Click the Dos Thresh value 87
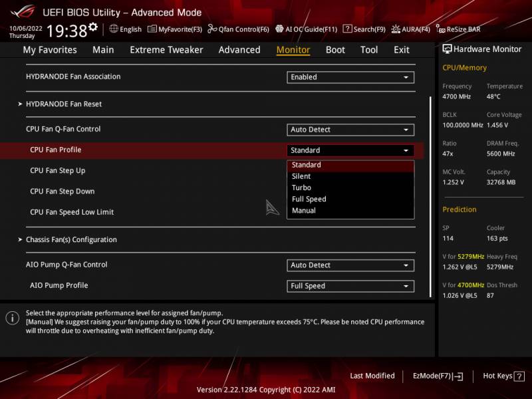Screen dimensions: 532x399 tap(490, 295)
